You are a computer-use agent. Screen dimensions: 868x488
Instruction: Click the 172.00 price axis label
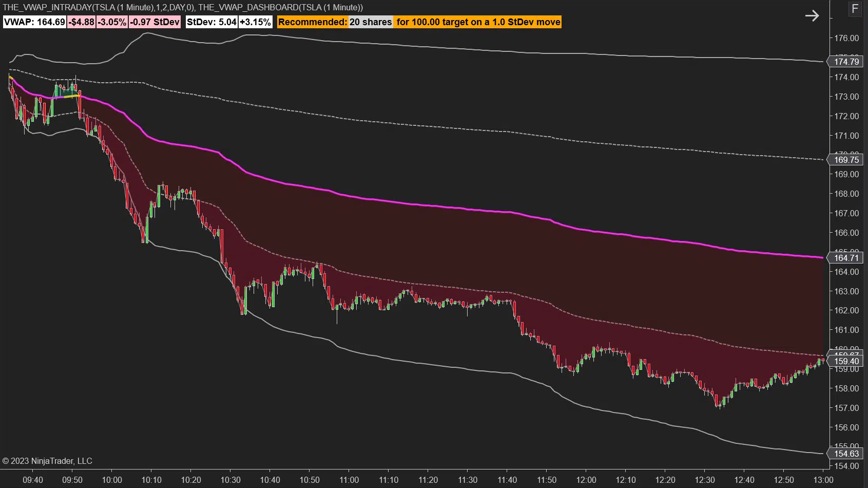(x=846, y=116)
